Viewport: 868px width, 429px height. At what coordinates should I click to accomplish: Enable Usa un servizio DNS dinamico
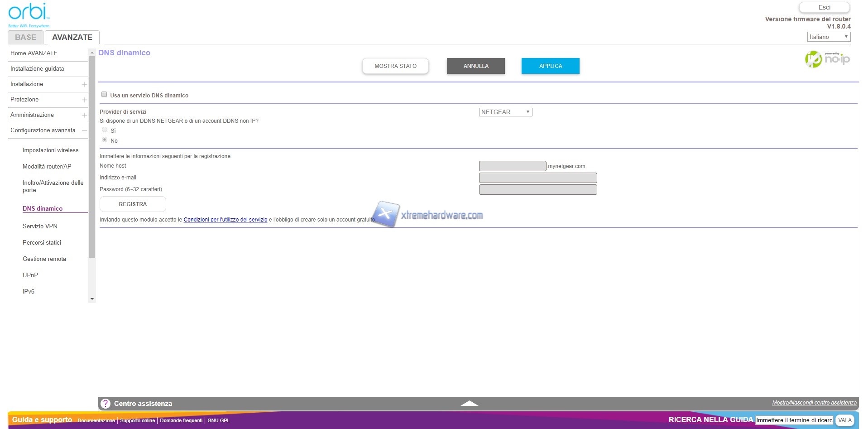click(104, 95)
